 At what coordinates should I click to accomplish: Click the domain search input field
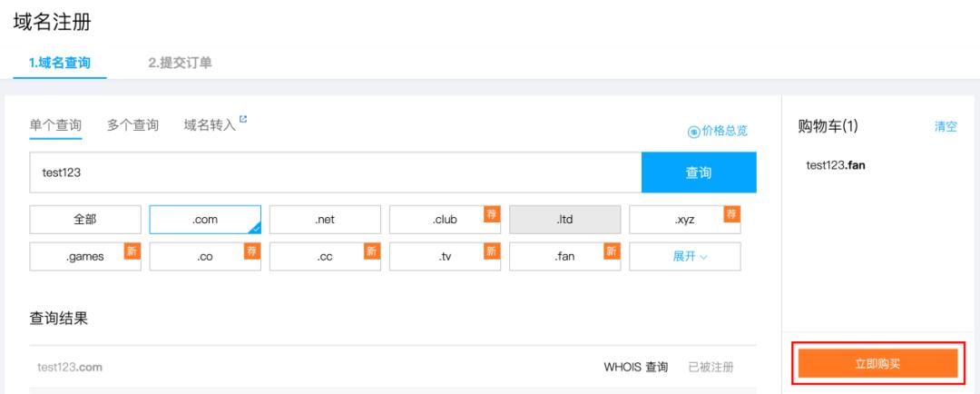click(x=336, y=172)
